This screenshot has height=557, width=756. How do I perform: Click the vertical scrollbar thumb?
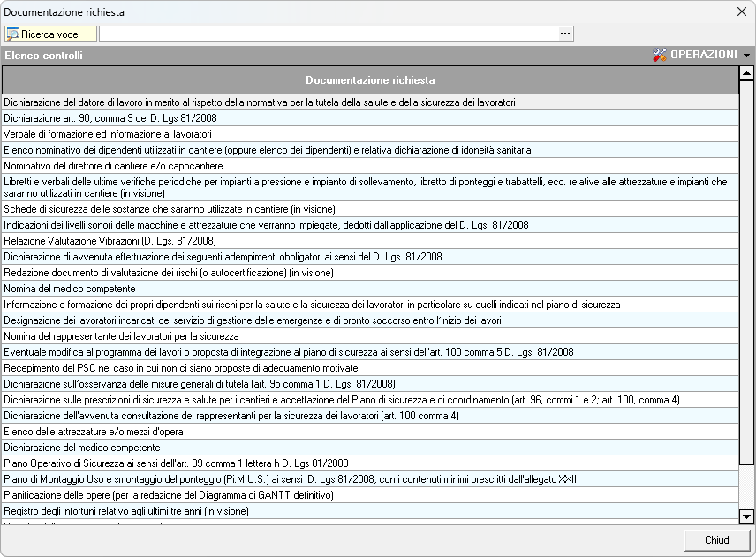coord(746,265)
